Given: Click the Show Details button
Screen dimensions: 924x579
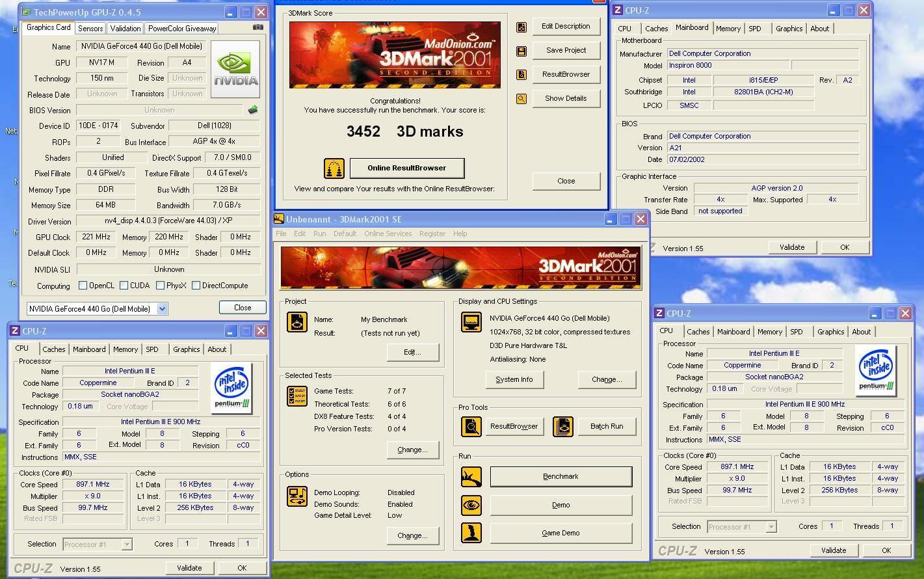Looking at the screenshot, I should click(566, 98).
